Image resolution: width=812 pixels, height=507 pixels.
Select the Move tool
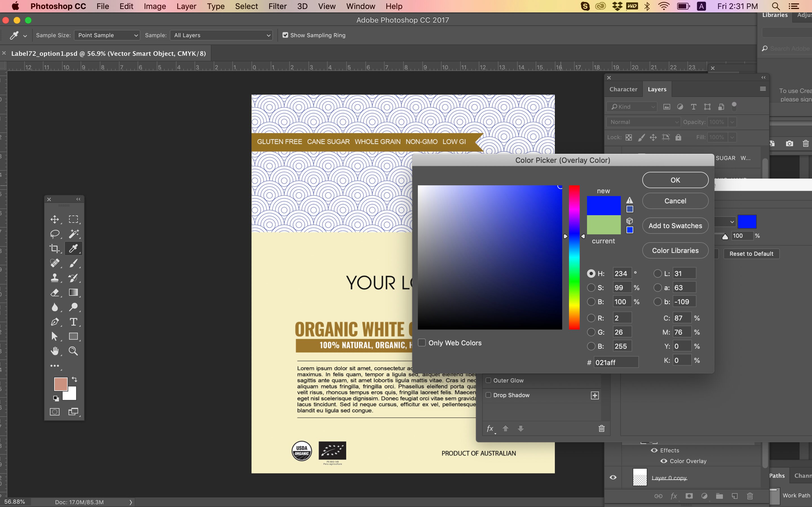55,219
